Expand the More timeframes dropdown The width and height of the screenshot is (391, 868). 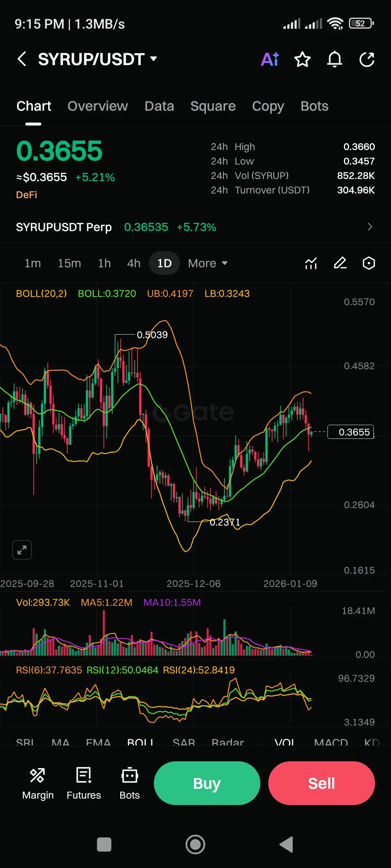click(x=207, y=263)
